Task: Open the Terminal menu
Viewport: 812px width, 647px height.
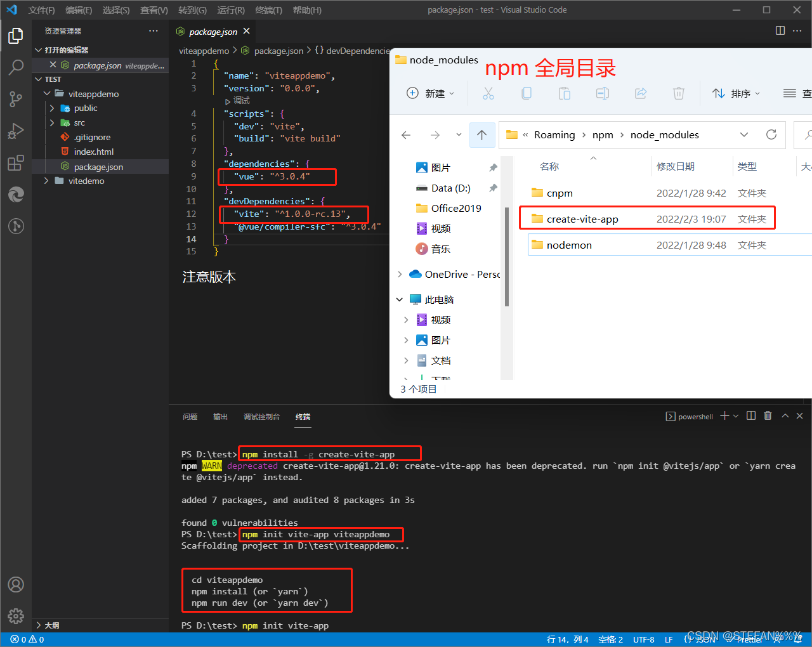Action: [x=268, y=10]
